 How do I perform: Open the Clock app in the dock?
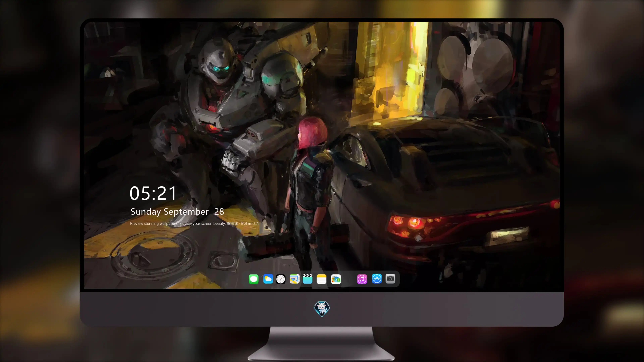click(281, 279)
